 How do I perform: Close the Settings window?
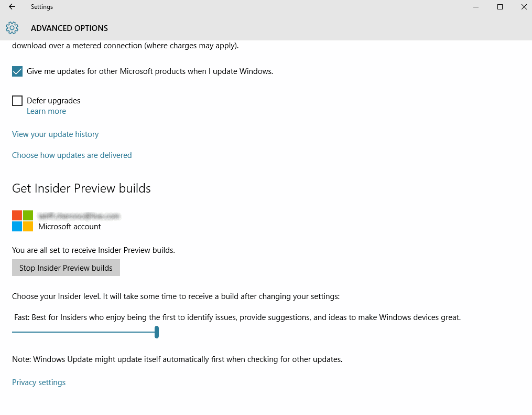point(524,7)
